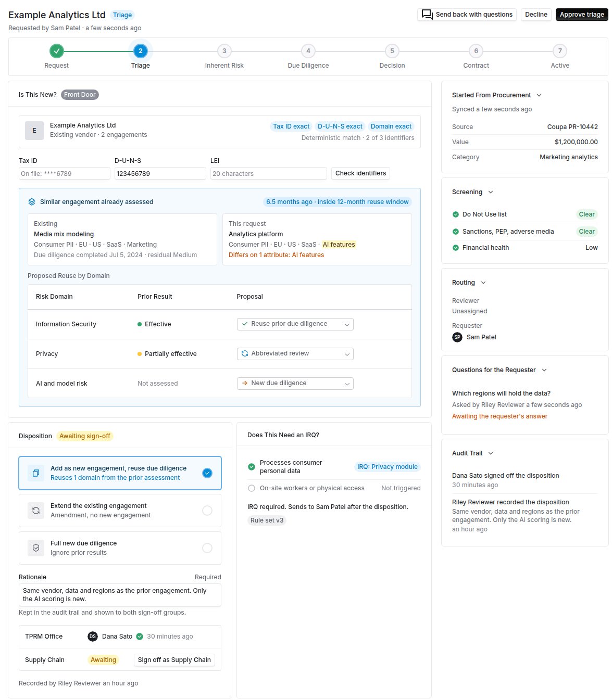Click the Approve triage button
Viewport: 612px width, 700px height.
click(582, 15)
